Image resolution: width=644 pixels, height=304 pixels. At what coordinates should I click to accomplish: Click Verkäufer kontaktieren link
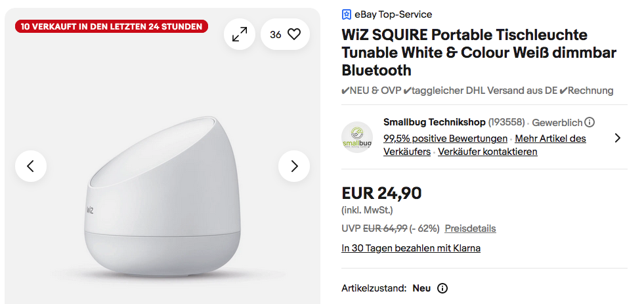click(x=487, y=152)
